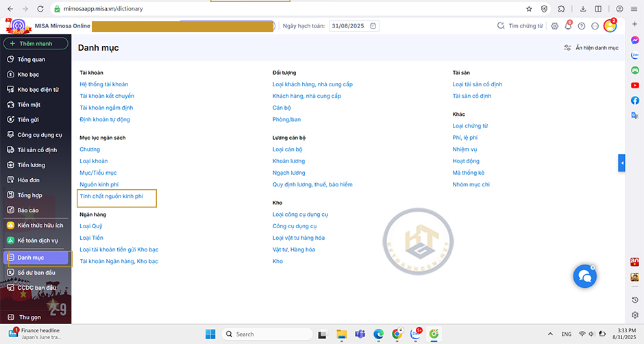Bookmark this page with the star icon
Viewport: 644px width, 344px height.
coord(529,9)
